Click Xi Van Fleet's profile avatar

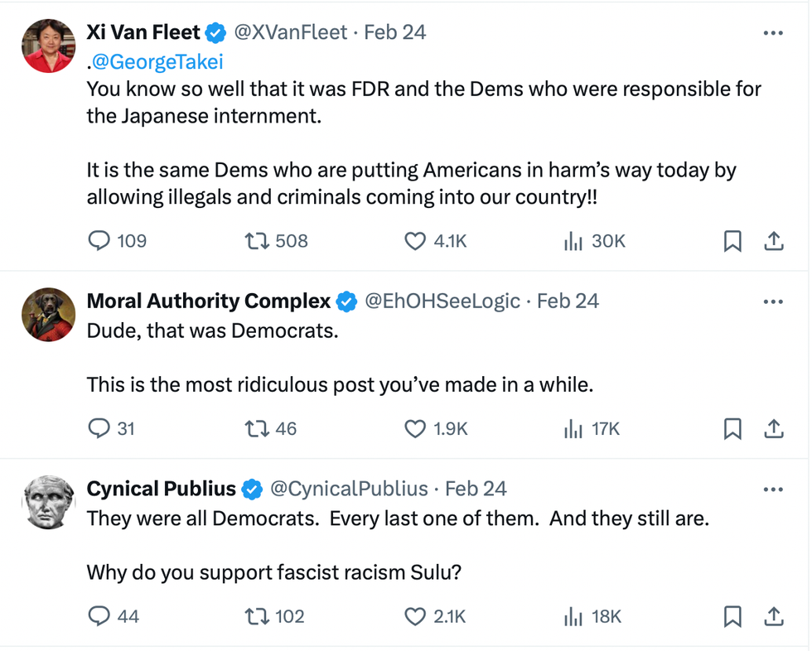click(48, 46)
